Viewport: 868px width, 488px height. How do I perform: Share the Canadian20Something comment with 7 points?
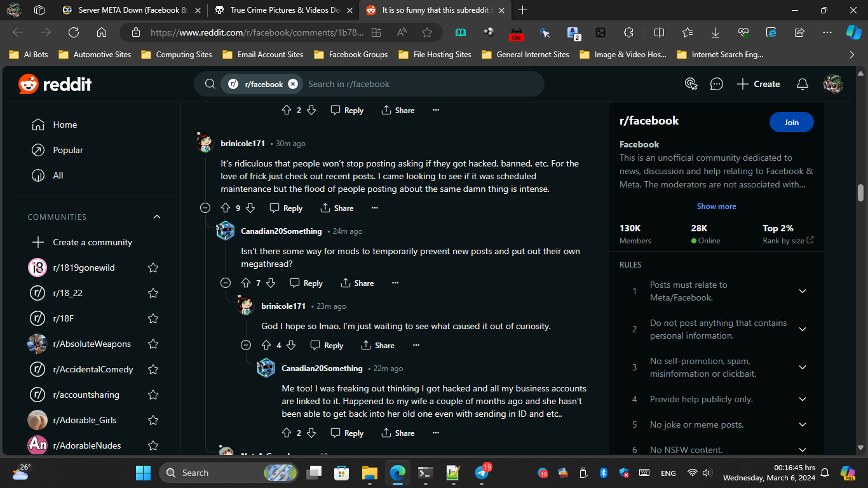coord(357,283)
